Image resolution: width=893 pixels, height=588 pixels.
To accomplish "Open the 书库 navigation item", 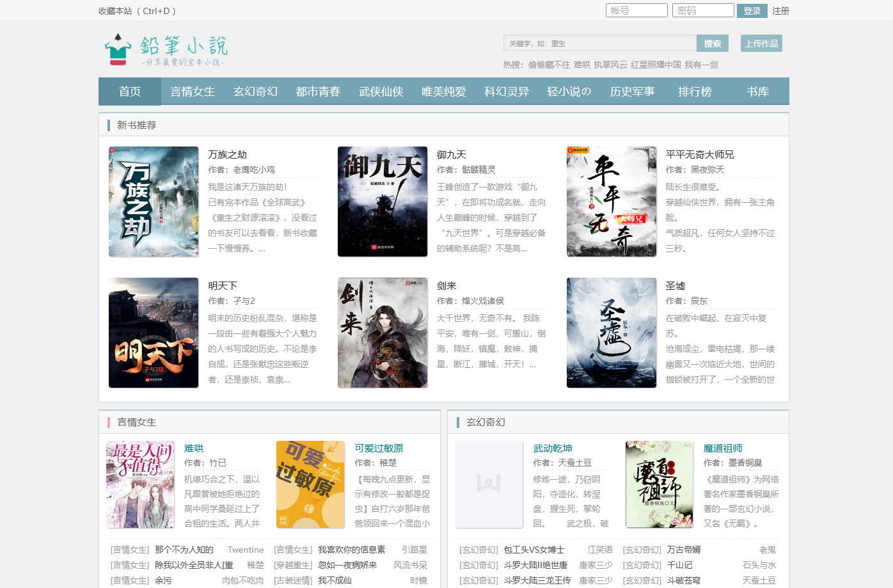I will 758,91.
